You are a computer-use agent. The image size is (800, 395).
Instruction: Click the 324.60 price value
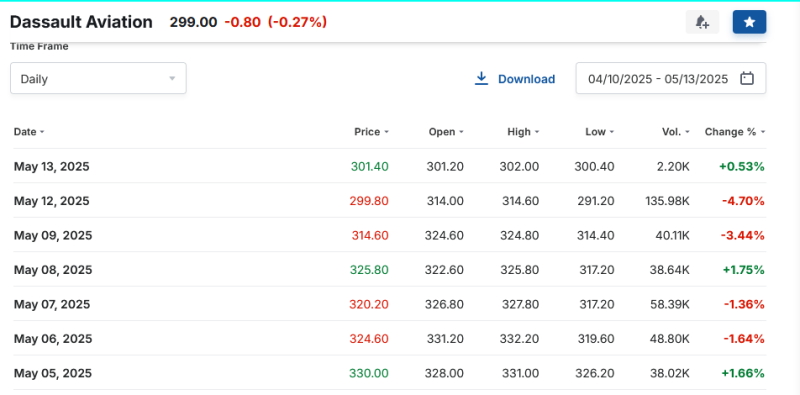[x=369, y=339]
